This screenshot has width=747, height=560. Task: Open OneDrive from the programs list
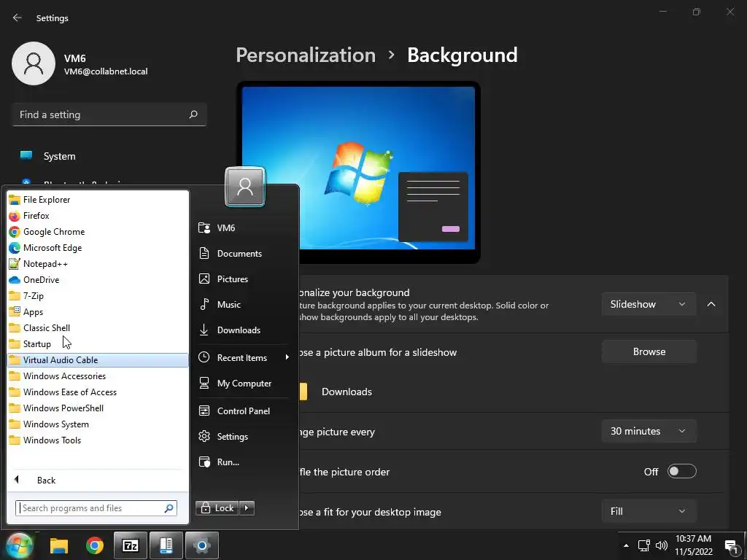click(98, 280)
